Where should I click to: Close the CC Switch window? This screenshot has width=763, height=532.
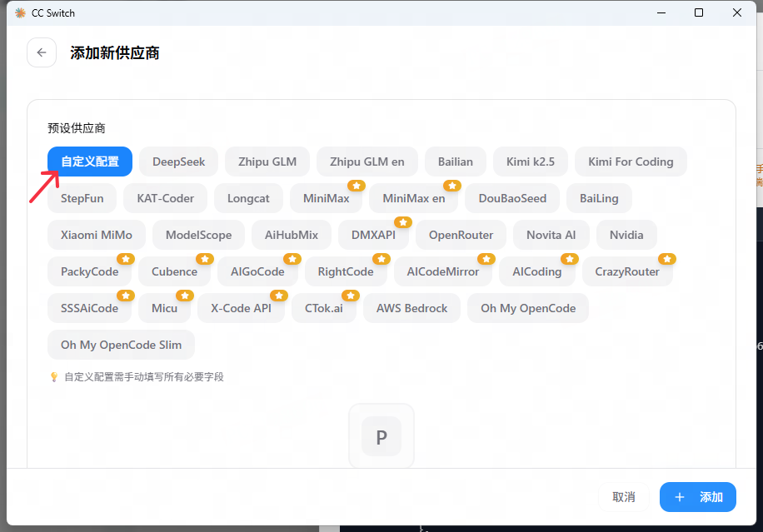(x=737, y=12)
